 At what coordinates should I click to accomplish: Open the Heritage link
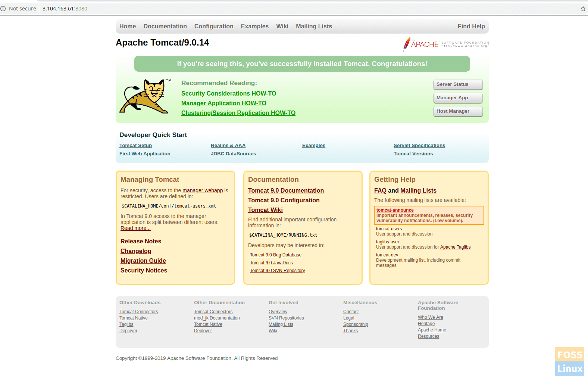pos(426,324)
